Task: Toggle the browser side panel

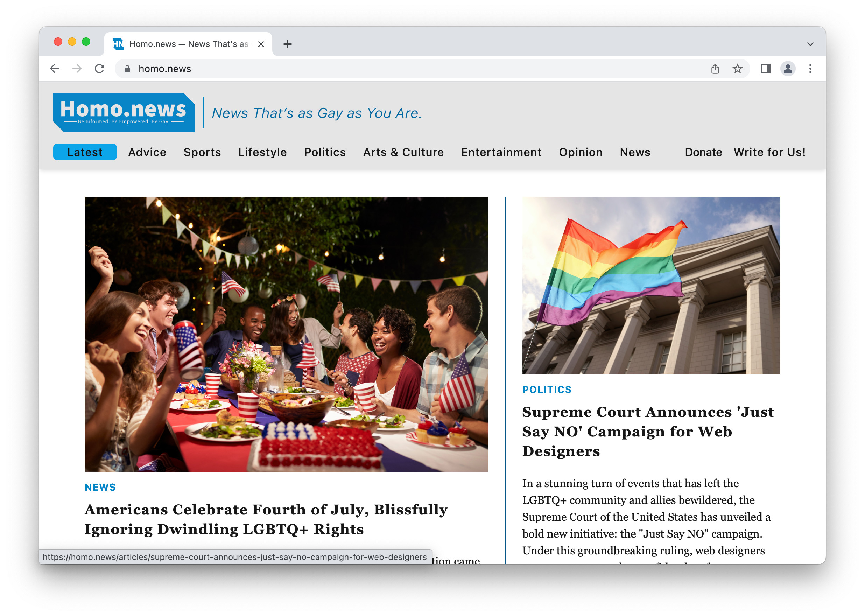Action: pos(765,69)
